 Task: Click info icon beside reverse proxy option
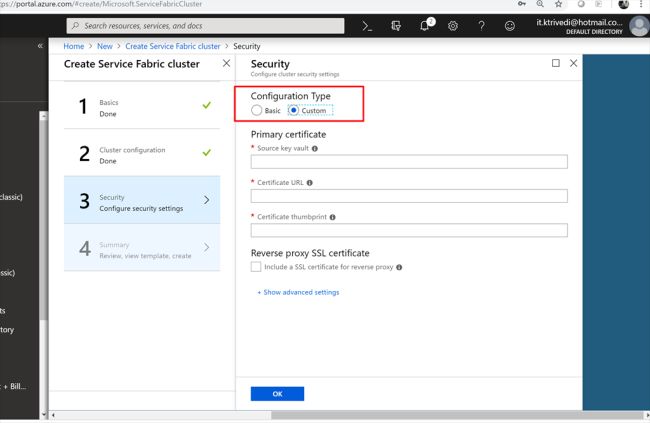pos(399,267)
